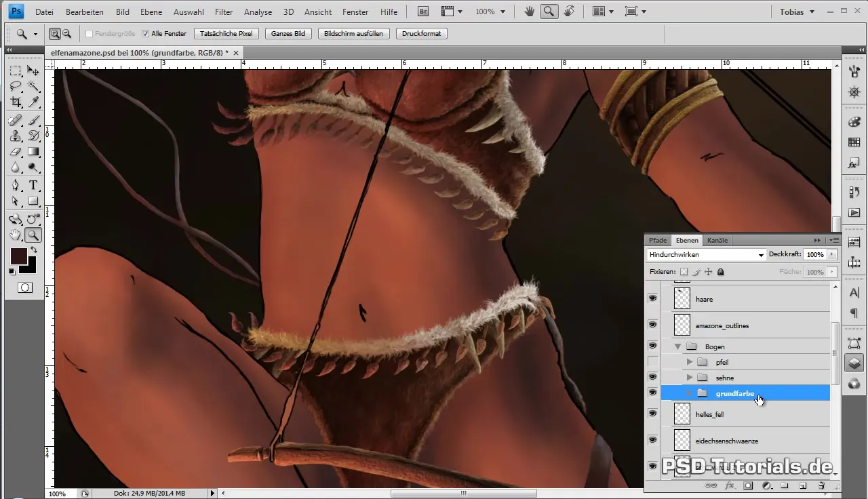The width and height of the screenshot is (868, 499).
Task: Hide the amazone_outlines layer
Action: pyautogui.click(x=653, y=325)
